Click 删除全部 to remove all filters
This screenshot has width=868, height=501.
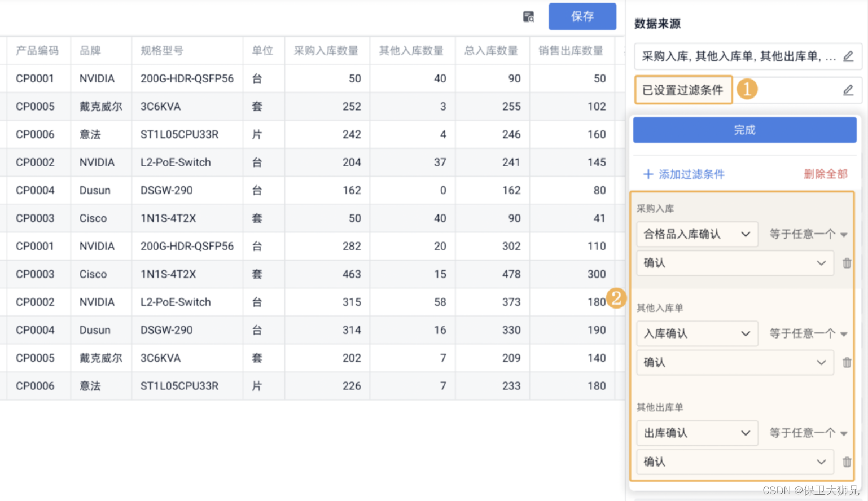[x=826, y=174]
